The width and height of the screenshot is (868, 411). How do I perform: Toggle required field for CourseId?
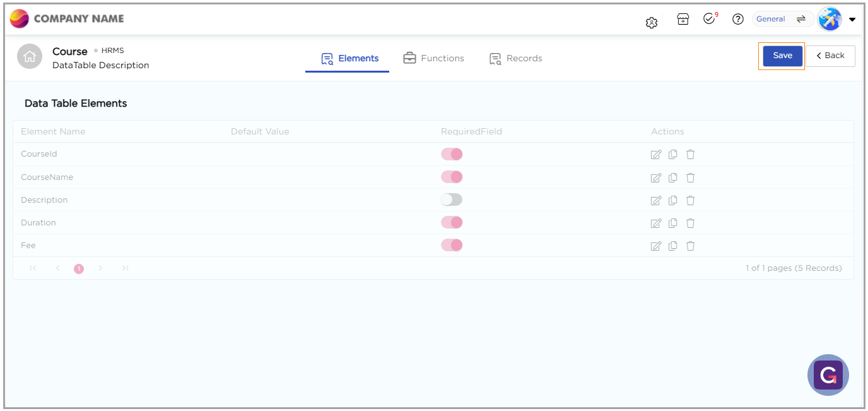coord(452,154)
